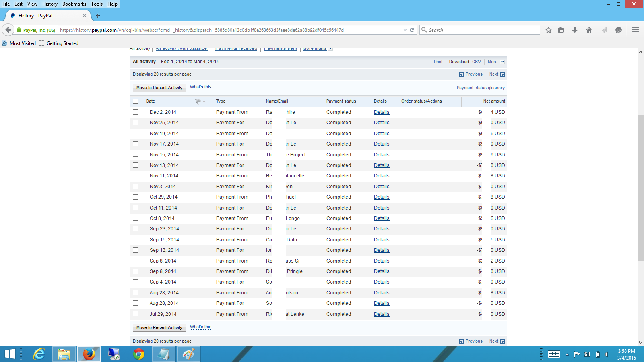Open the Bookmarks menu
644x362 pixels.
click(74, 4)
